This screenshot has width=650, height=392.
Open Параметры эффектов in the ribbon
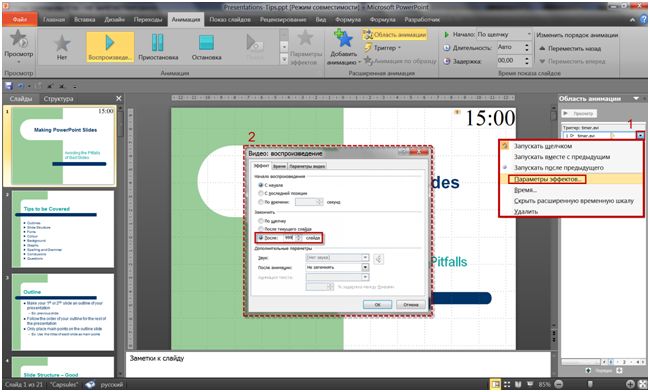pyautogui.click(x=306, y=48)
